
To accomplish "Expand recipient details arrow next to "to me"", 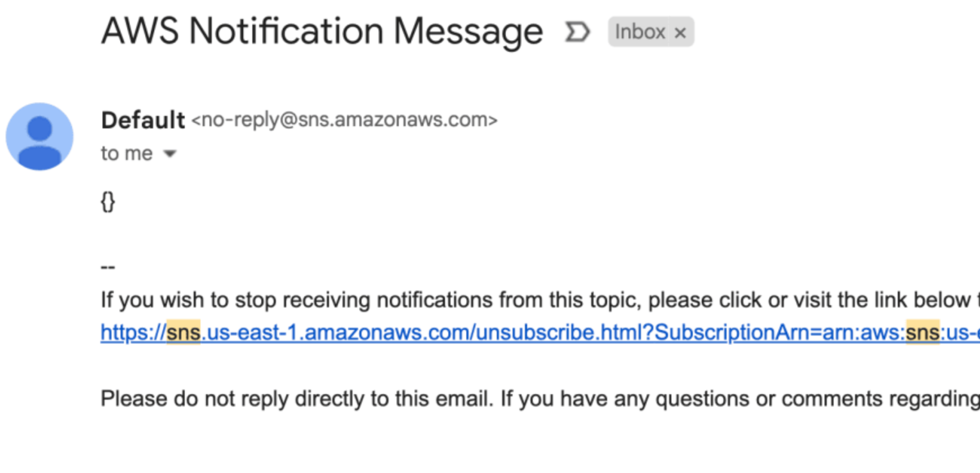I will pos(170,153).
